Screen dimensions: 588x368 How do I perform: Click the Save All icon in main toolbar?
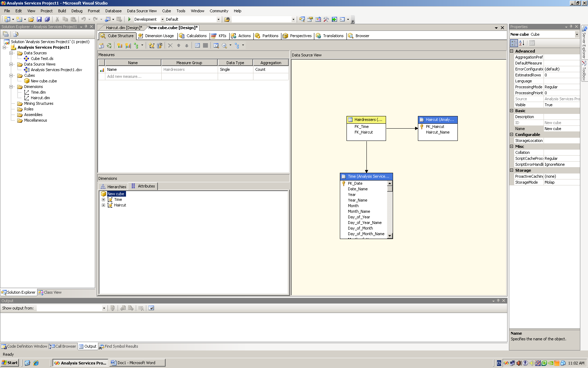pyautogui.click(x=47, y=19)
